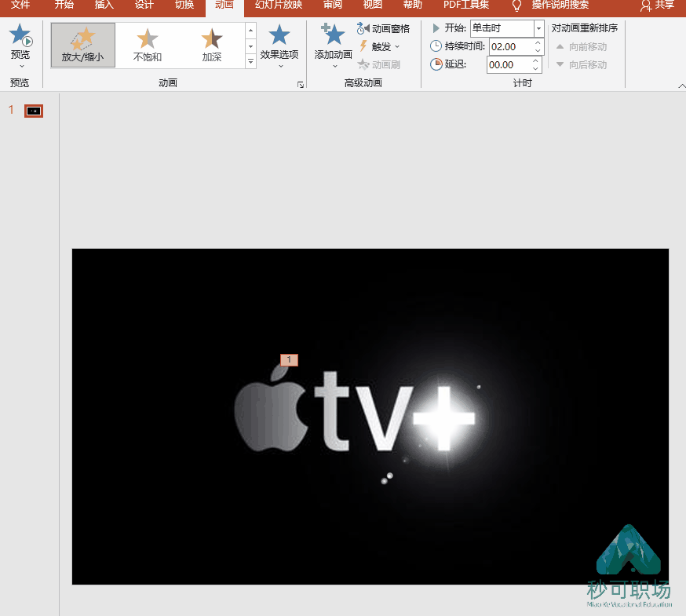The image size is (686, 616).
Task: Click the Tell Me (操作说明搜索) search box
Action: point(560,5)
